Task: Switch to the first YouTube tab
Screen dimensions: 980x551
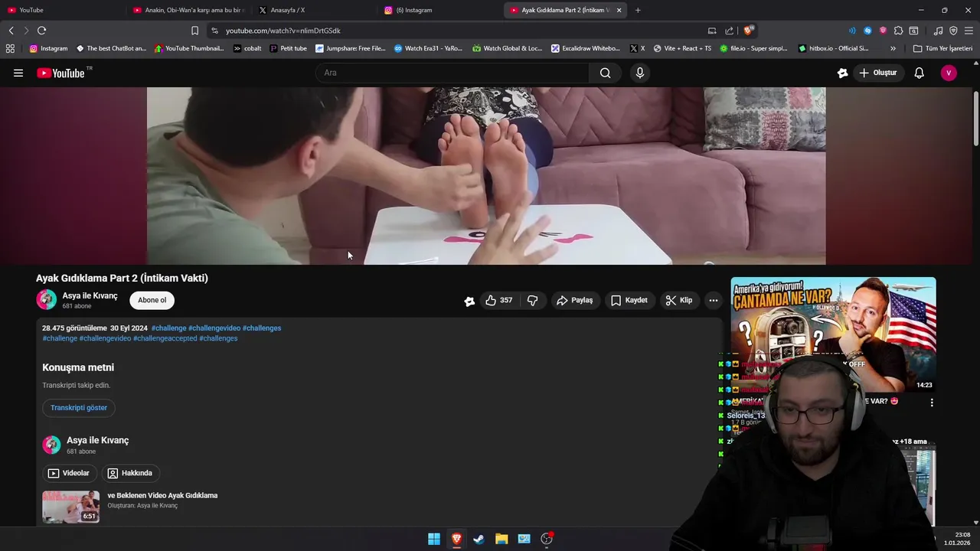Action: coord(63,10)
